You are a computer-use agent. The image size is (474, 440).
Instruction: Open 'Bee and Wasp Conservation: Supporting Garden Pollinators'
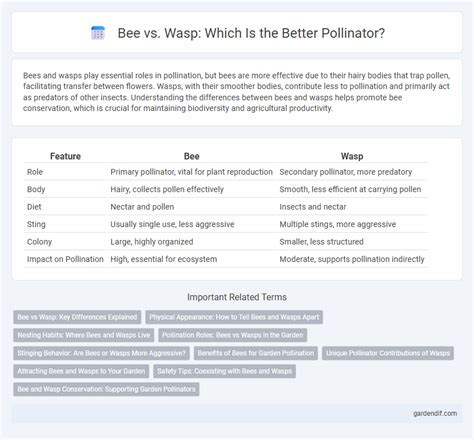click(x=106, y=389)
